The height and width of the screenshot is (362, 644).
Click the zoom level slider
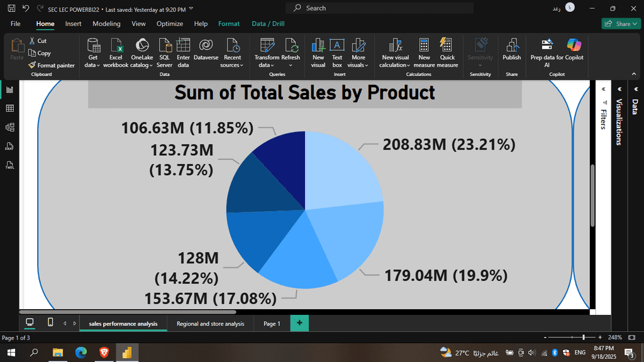coord(584,337)
